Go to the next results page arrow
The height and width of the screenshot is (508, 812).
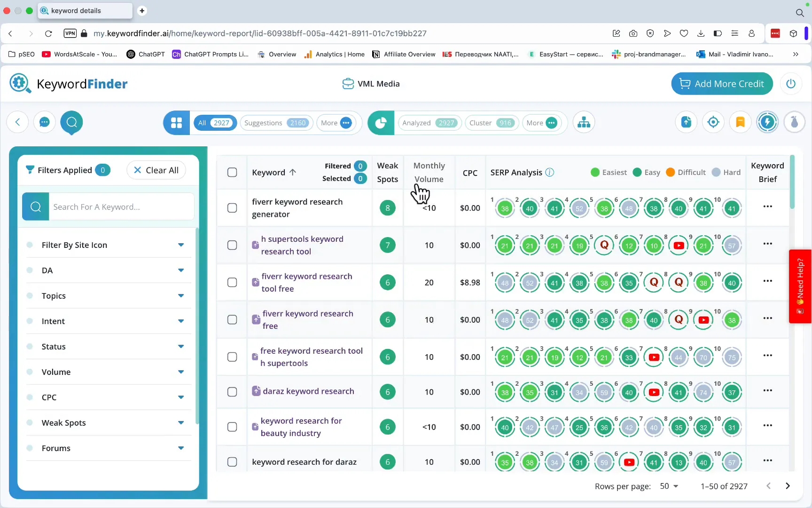788,486
